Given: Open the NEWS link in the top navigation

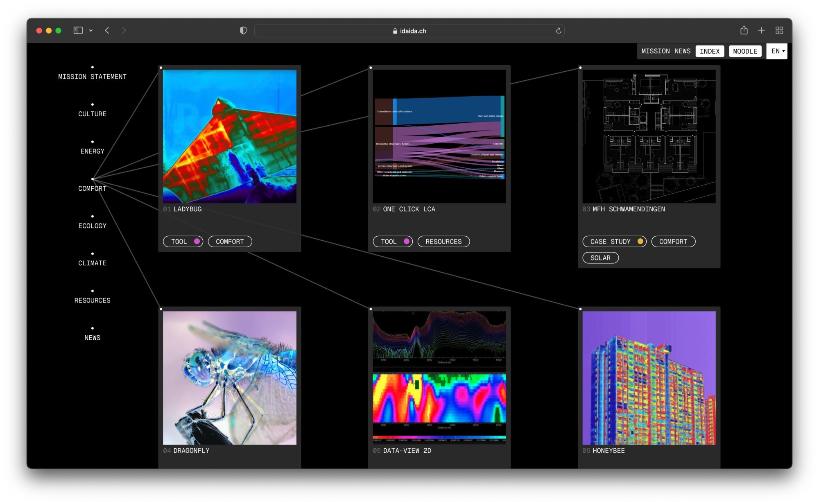Looking at the screenshot, I should click(x=682, y=51).
